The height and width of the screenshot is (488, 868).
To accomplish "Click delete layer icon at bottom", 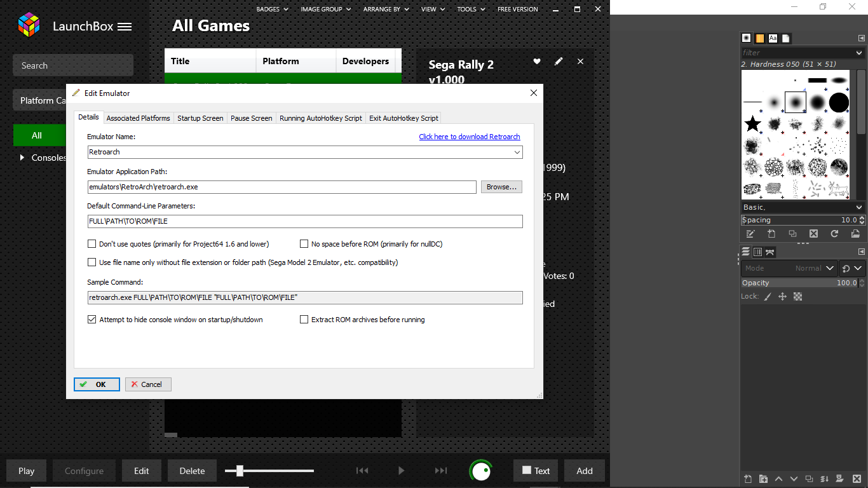I will (856, 479).
